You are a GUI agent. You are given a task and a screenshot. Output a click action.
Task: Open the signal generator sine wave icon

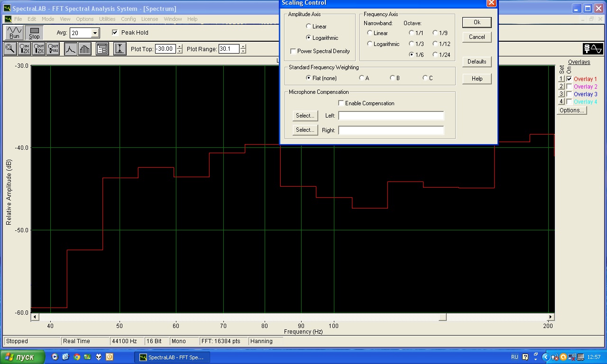click(593, 49)
